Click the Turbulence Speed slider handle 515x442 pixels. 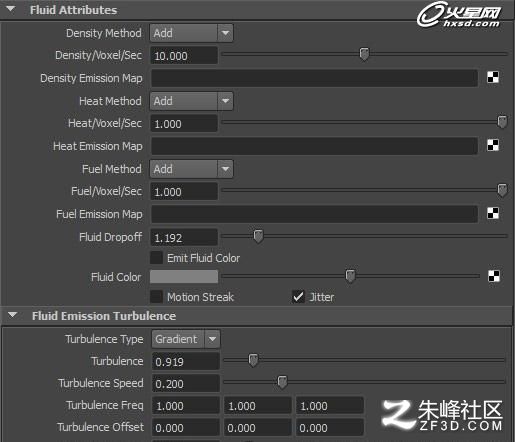pyautogui.click(x=282, y=382)
